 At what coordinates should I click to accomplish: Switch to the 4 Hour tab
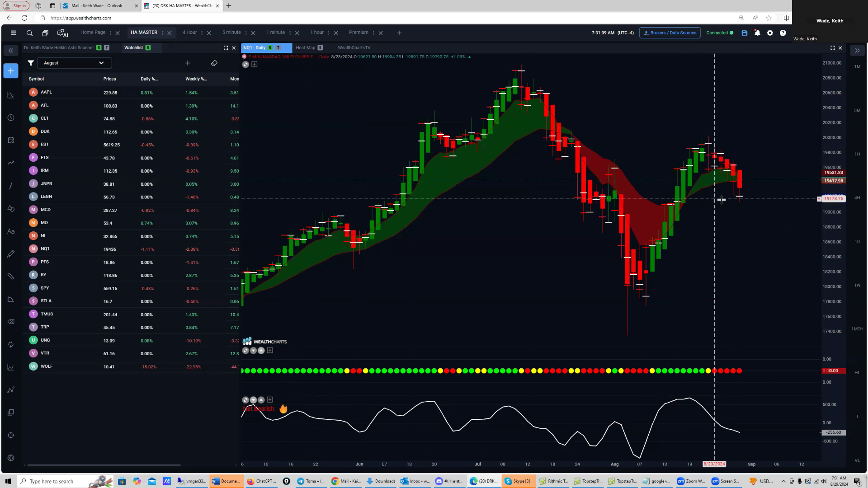click(x=189, y=33)
